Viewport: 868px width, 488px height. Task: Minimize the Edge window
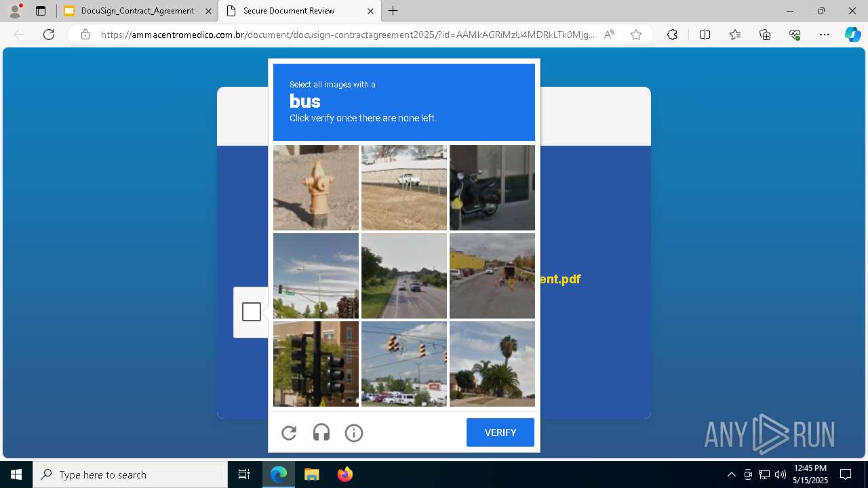coord(790,11)
